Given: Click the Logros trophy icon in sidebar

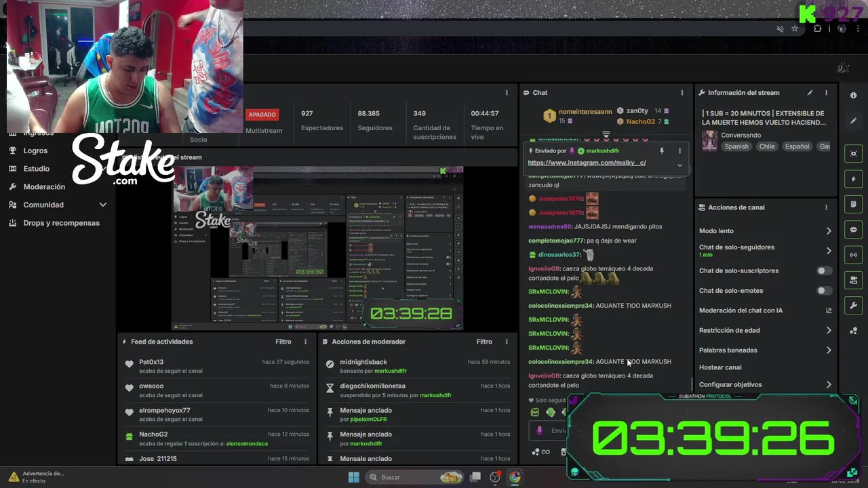Looking at the screenshot, I should point(12,150).
